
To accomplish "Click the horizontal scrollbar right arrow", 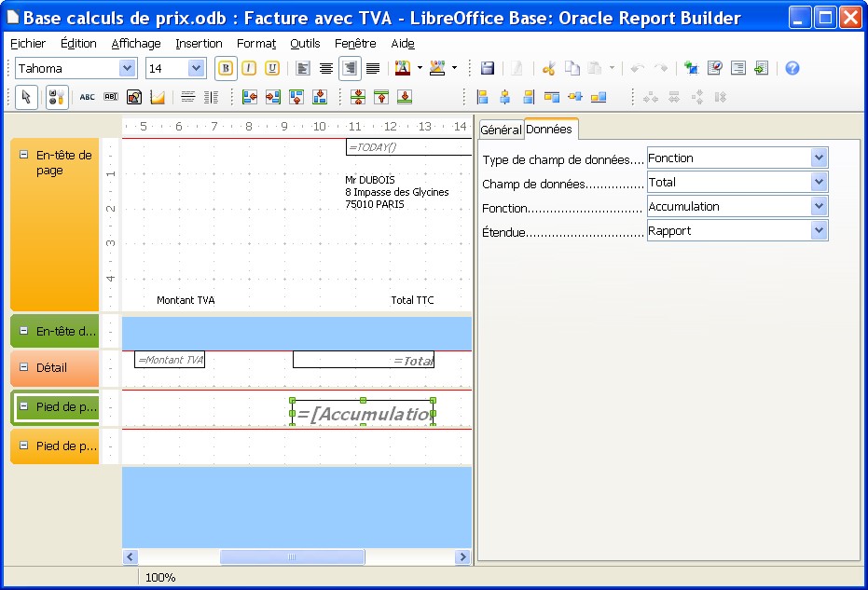I will click(462, 556).
